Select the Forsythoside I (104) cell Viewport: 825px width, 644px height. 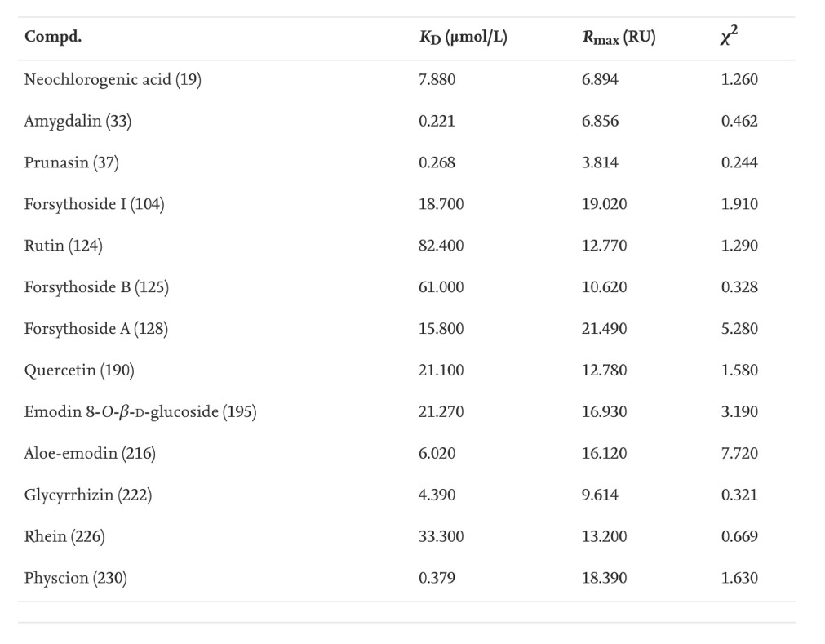[x=94, y=204]
